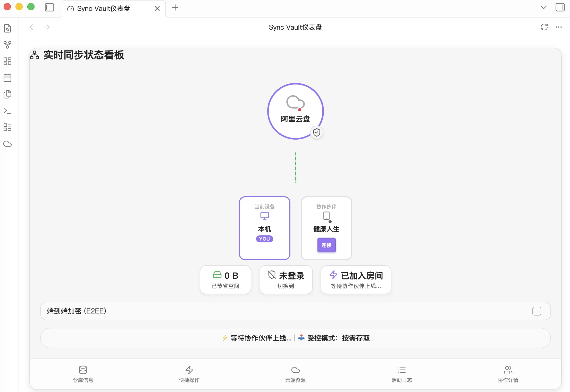Open the command palette terminal icon
Screen dimensions: 570x392
pos(7,111)
